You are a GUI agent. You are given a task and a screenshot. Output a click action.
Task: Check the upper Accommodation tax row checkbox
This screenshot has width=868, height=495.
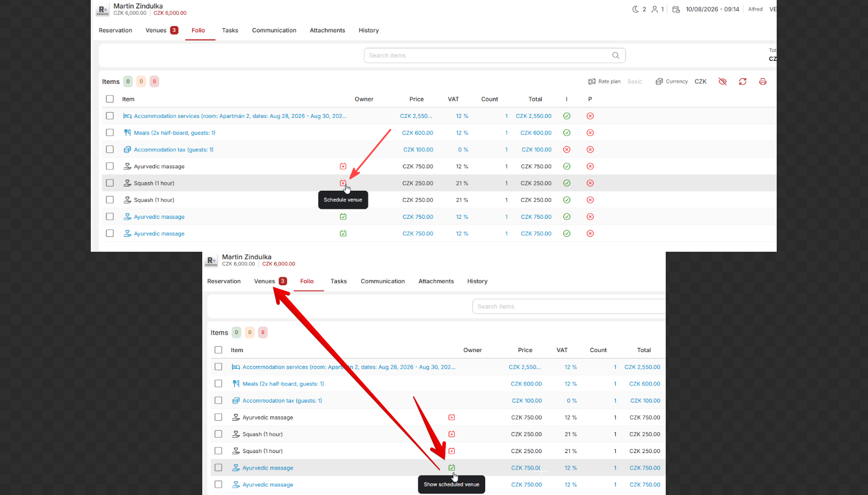[110, 150]
